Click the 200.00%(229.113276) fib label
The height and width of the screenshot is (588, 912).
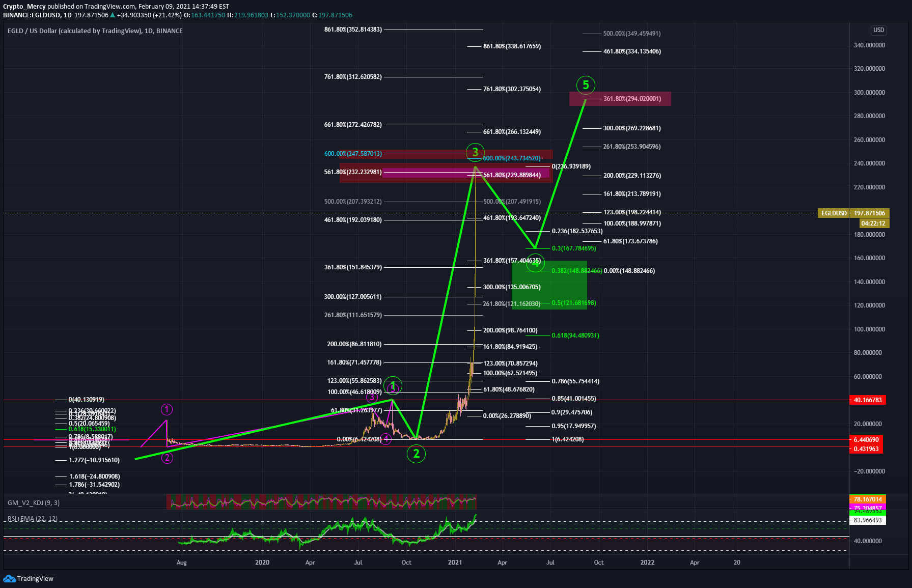point(632,176)
